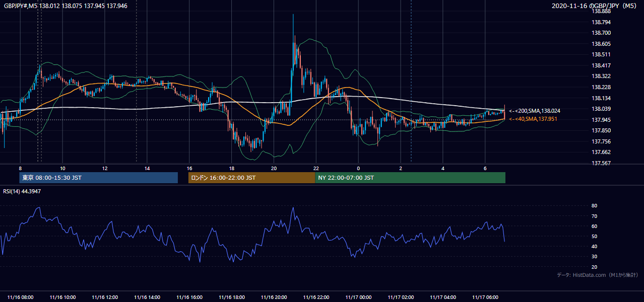This screenshot has width=644, height=302.
Task: Click the bottom time label 11/16 10:00
Action: pos(62,297)
